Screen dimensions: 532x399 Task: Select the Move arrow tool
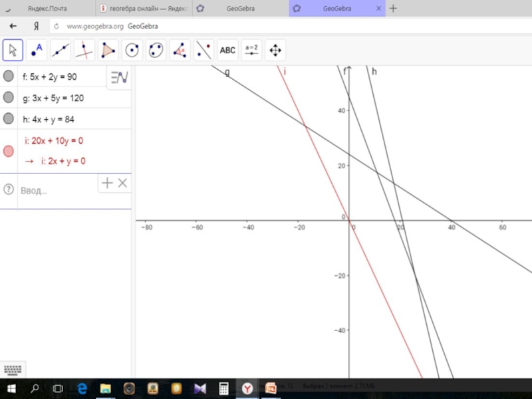click(x=13, y=50)
